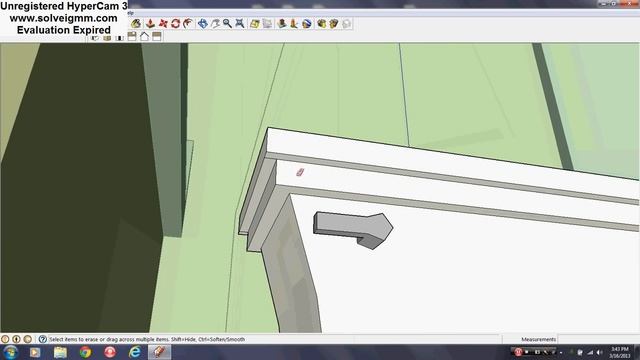Open network signal tray icon
640x360 pixels.
click(590, 352)
